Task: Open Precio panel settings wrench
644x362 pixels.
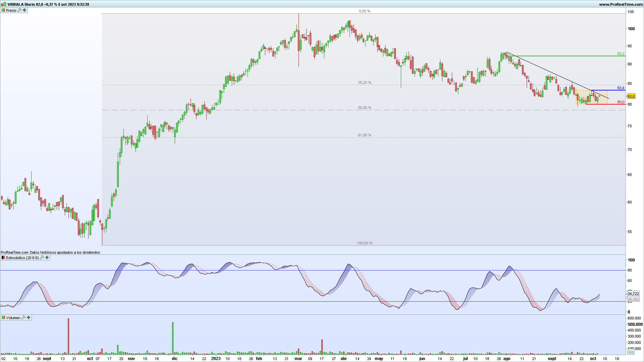Action: click(x=20, y=10)
